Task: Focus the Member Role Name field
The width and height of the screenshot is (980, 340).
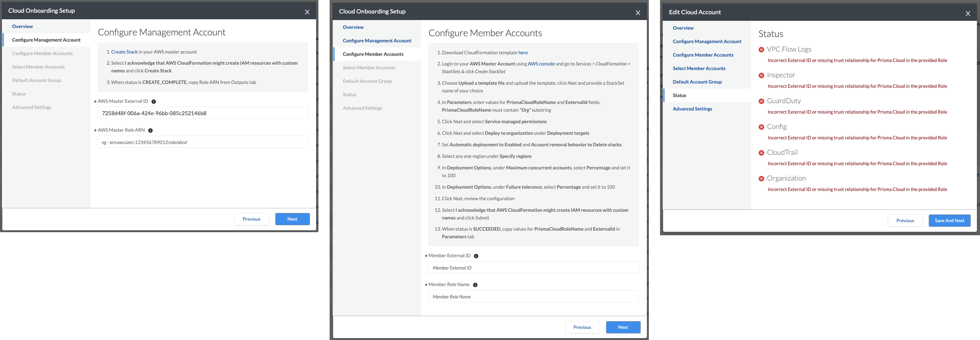Action: [x=533, y=296]
